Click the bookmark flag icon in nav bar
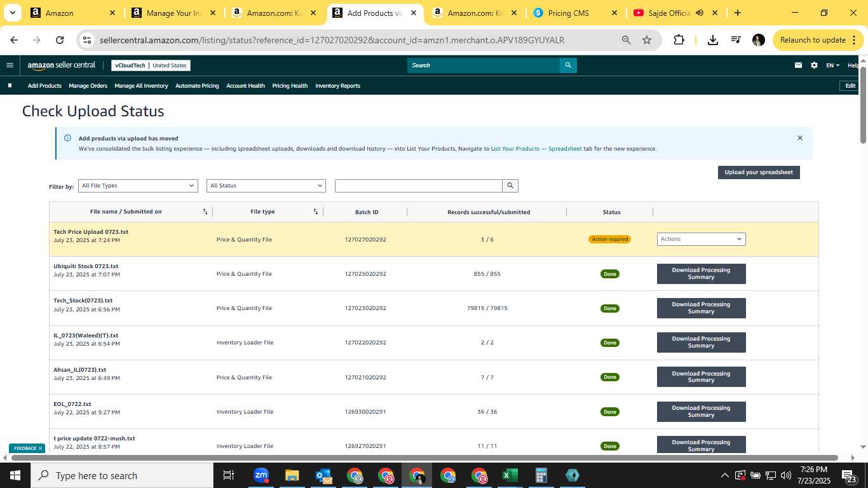868x488 pixels. pos(10,86)
